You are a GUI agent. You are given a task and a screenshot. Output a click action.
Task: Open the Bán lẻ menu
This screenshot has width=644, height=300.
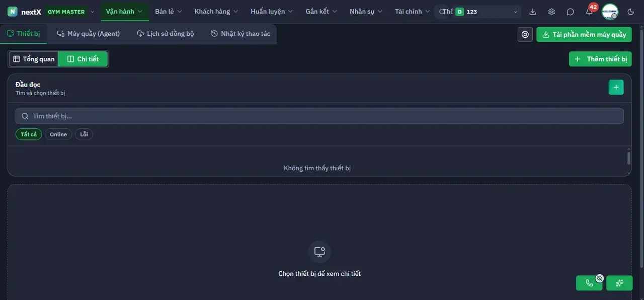click(169, 12)
